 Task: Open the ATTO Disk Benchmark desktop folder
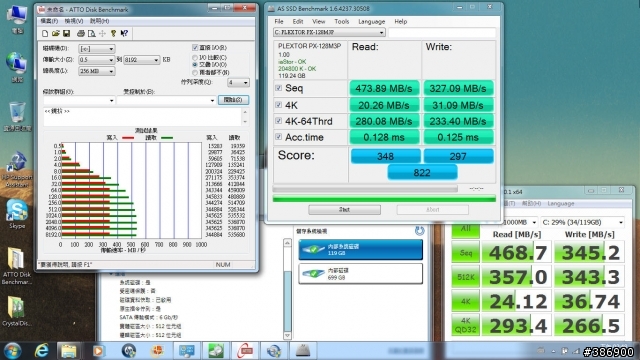click(17, 265)
